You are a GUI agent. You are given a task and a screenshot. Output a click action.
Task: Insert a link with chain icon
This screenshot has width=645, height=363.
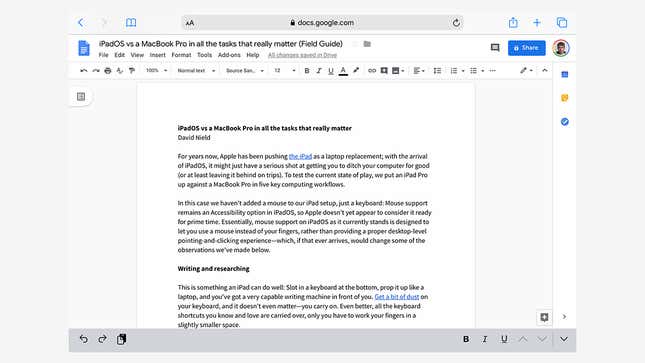tap(372, 71)
